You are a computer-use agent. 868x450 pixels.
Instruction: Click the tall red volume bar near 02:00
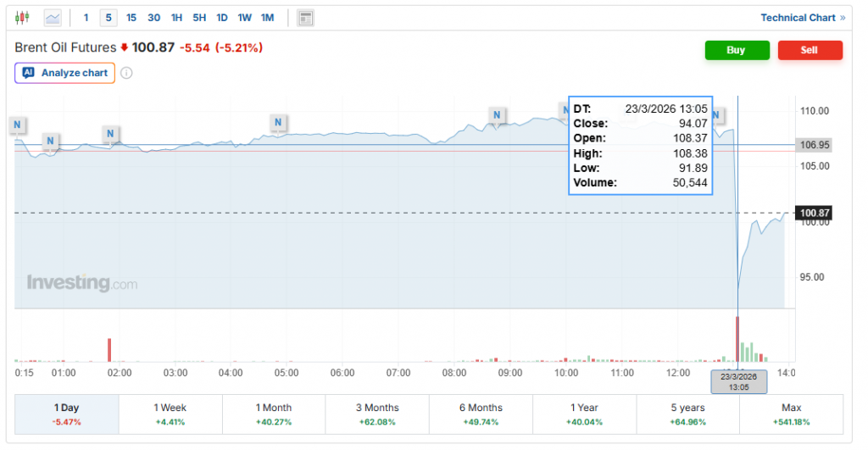click(x=109, y=350)
